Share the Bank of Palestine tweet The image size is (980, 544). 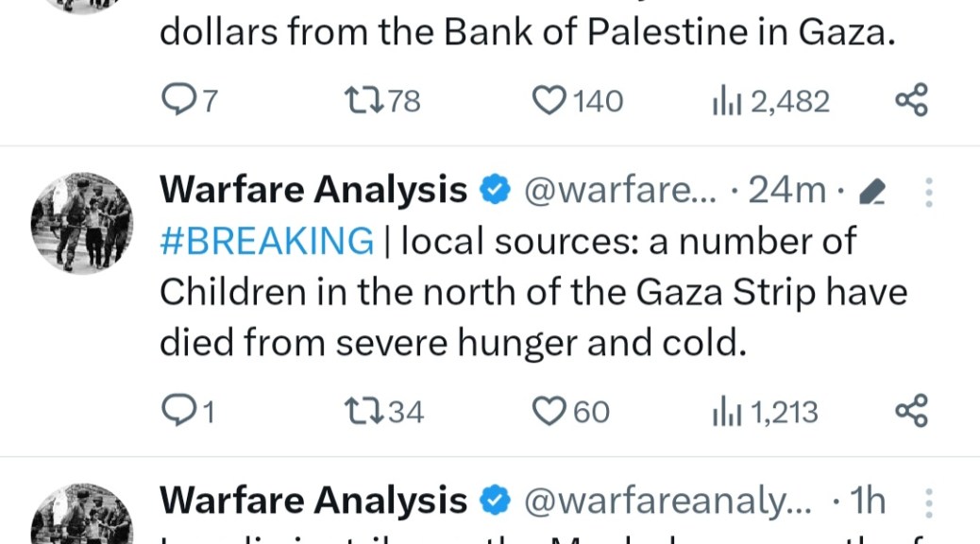click(911, 100)
